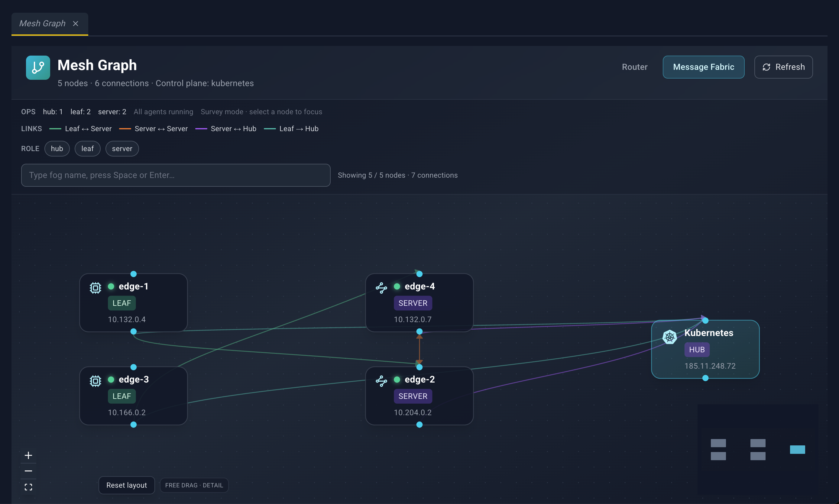Click the HUB badge on Kubernetes
The image size is (839, 504).
(697, 350)
